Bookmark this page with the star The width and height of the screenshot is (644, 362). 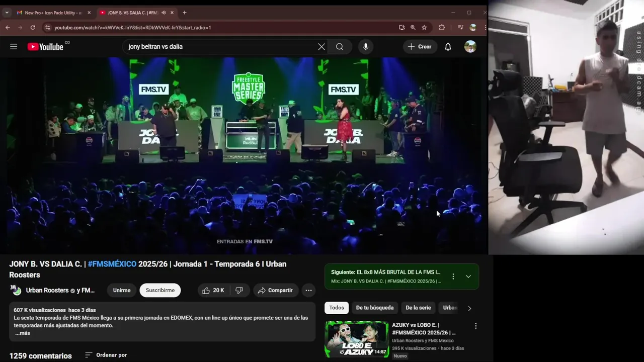click(x=424, y=28)
